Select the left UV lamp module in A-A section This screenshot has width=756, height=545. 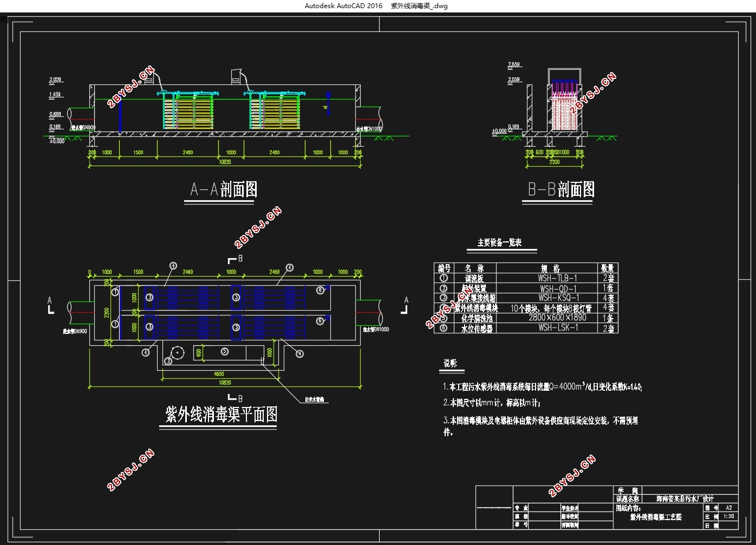click(188, 110)
